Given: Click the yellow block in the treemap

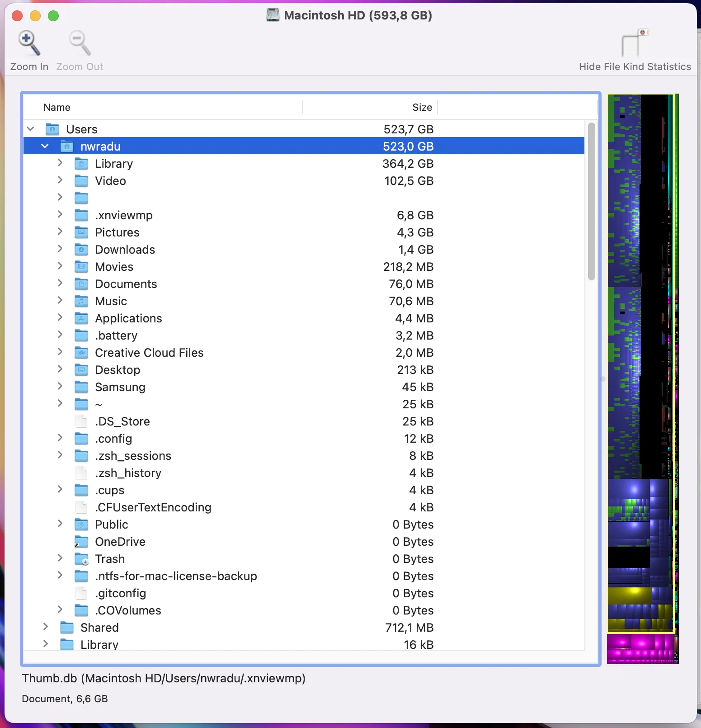Looking at the screenshot, I should coord(630,596).
